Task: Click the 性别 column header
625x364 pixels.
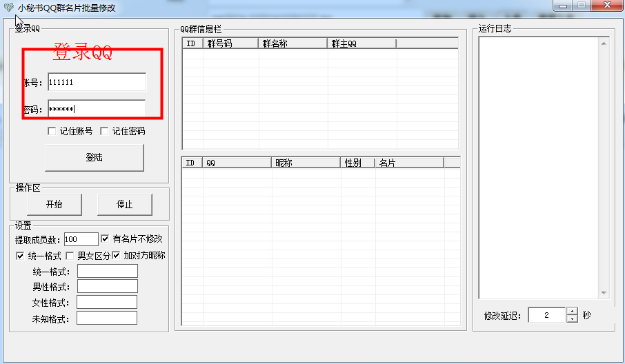Action: coord(358,163)
